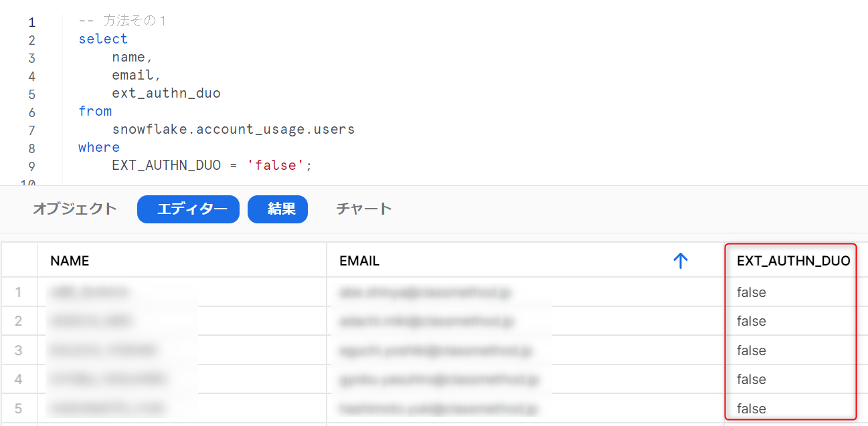Image resolution: width=868 pixels, height=426 pixels.
Task: Select row number 4 in results
Action: coord(19,379)
